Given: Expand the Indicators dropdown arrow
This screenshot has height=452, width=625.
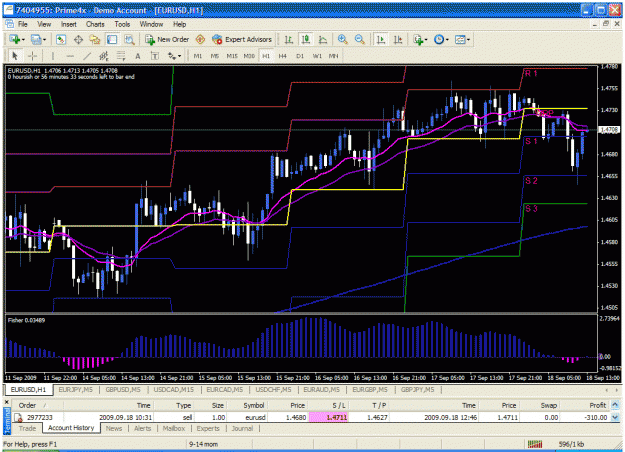Looking at the screenshot, I should 426,40.
